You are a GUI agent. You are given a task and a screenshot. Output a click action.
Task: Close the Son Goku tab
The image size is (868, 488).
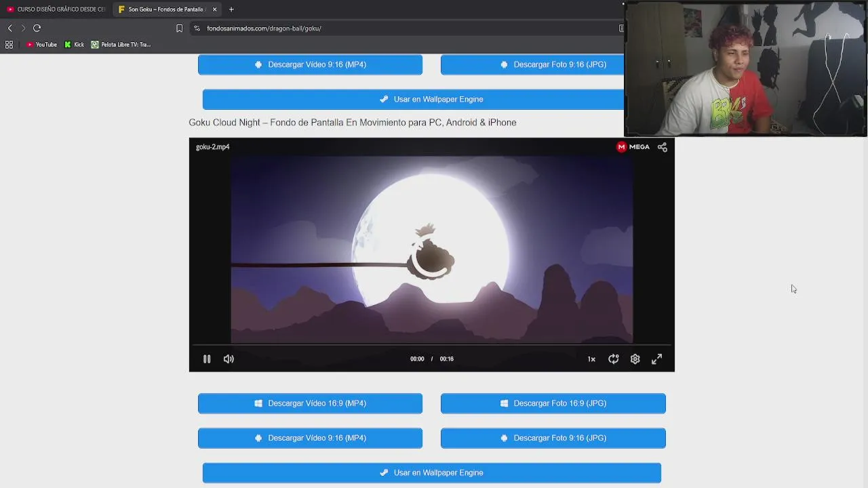click(214, 9)
